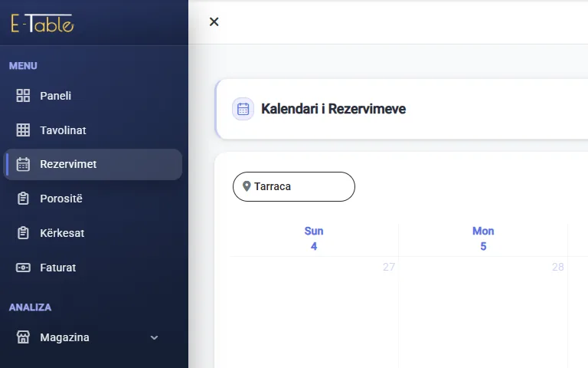The image size is (588, 368).
Task: Click day 27 in the calendar
Action: click(389, 267)
